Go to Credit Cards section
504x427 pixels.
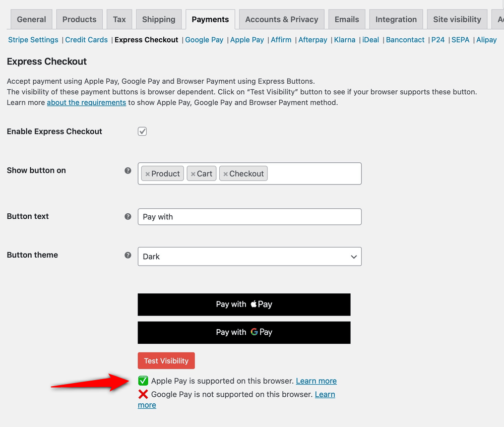pyautogui.click(x=87, y=40)
